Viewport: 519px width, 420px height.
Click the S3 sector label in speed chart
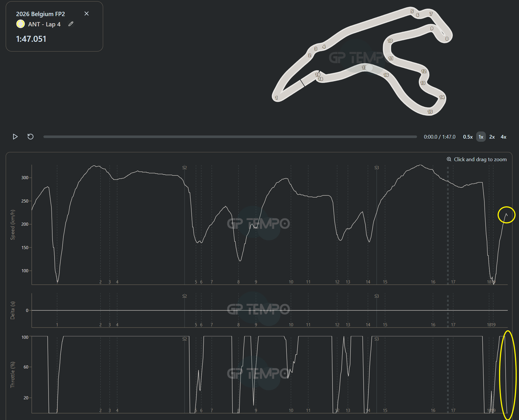tap(377, 167)
